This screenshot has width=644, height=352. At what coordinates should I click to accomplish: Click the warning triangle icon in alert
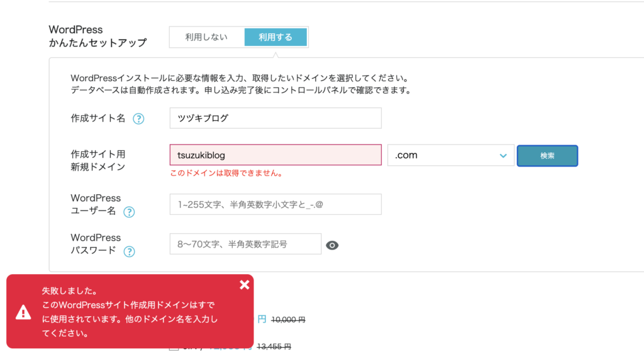click(x=23, y=312)
